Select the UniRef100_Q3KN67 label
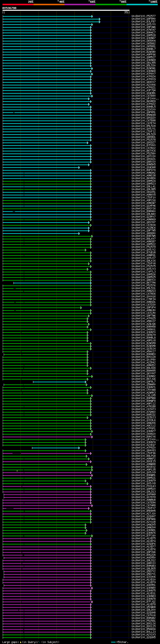The image size is (160, 644). [x=143, y=38]
